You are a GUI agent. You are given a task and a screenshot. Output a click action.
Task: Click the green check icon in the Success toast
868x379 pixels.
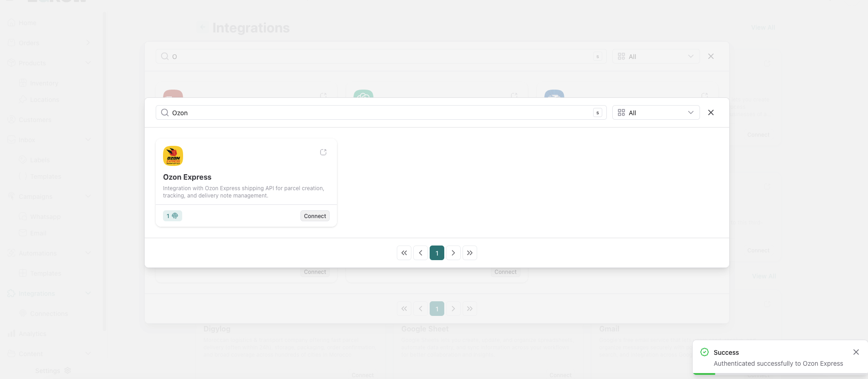(x=705, y=352)
